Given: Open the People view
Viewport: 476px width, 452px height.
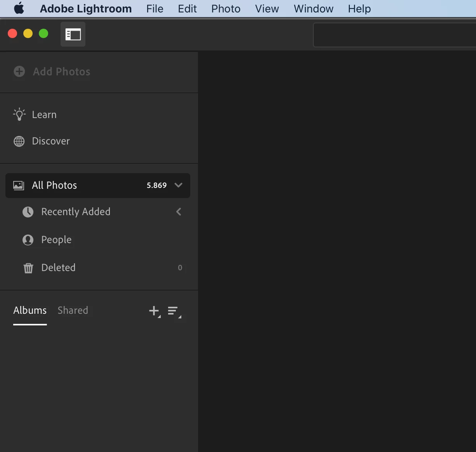Looking at the screenshot, I should tap(56, 240).
